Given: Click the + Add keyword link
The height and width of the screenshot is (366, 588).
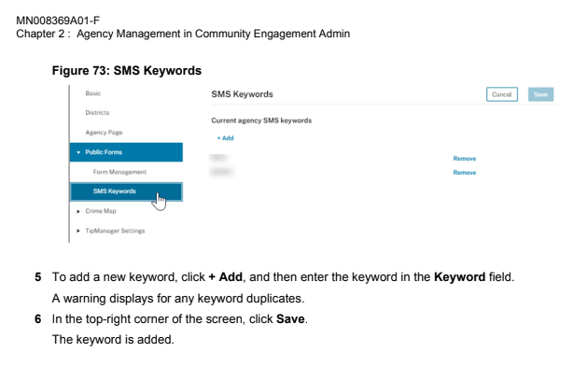Looking at the screenshot, I should point(225,138).
